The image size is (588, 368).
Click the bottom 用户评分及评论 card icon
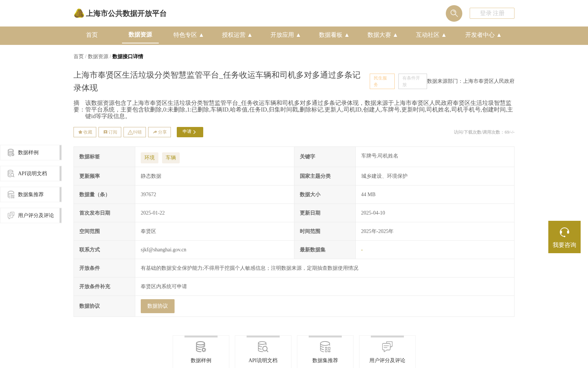coord(387,347)
